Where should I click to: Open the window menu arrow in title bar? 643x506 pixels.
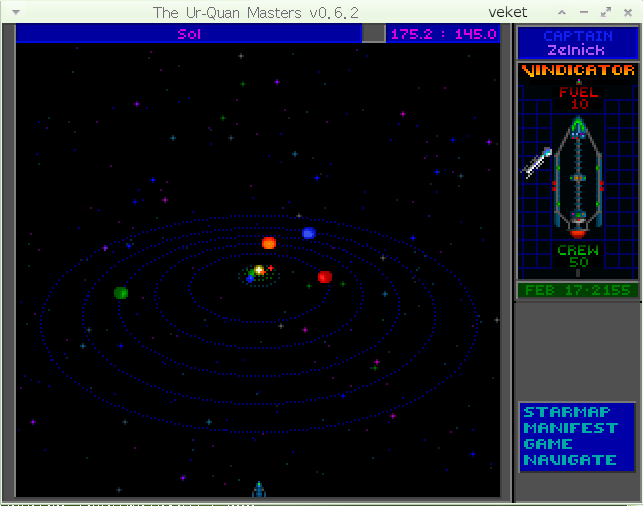[x=16, y=12]
